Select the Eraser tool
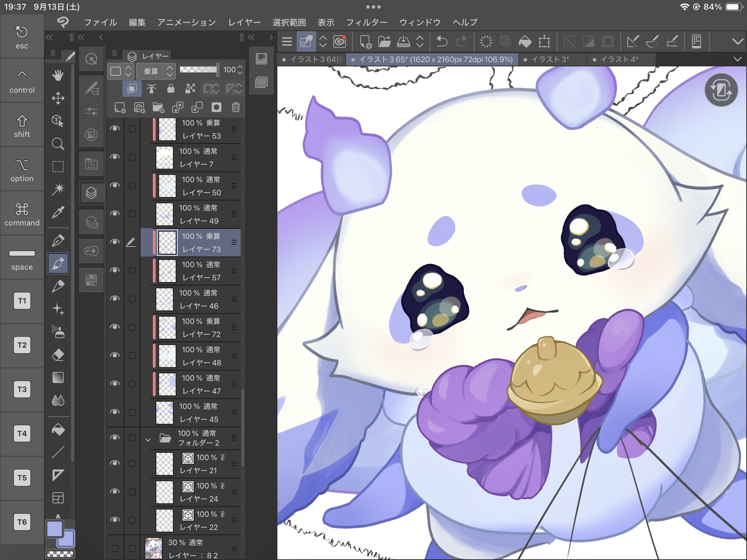Screen dimensions: 747x560 click(58, 355)
